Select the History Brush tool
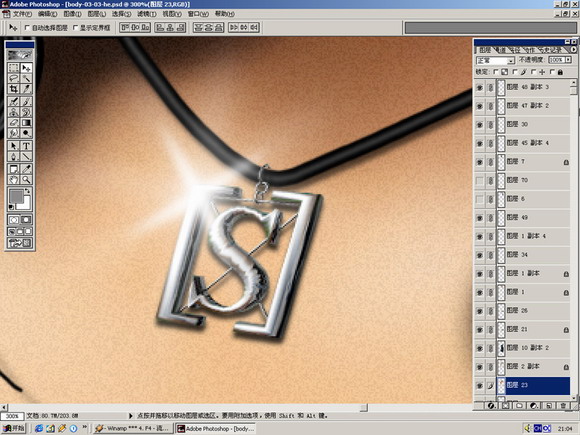Image resolution: width=580 pixels, height=435 pixels. tap(26, 112)
